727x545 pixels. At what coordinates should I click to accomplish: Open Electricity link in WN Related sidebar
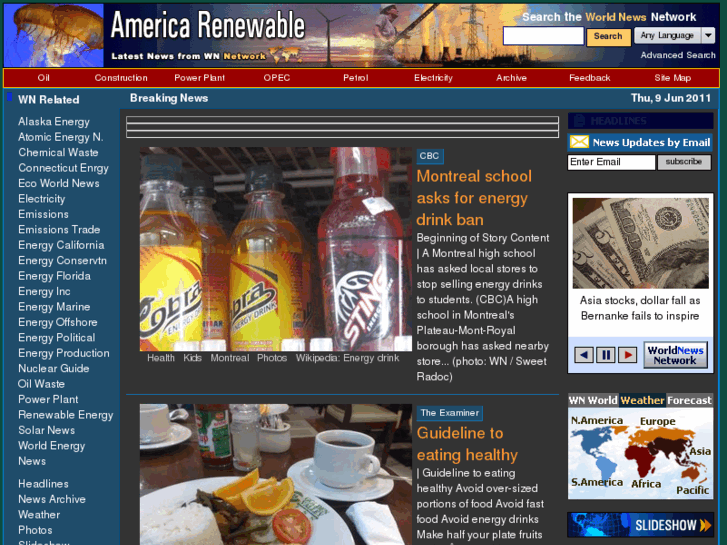pyautogui.click(x=42, y=199)
